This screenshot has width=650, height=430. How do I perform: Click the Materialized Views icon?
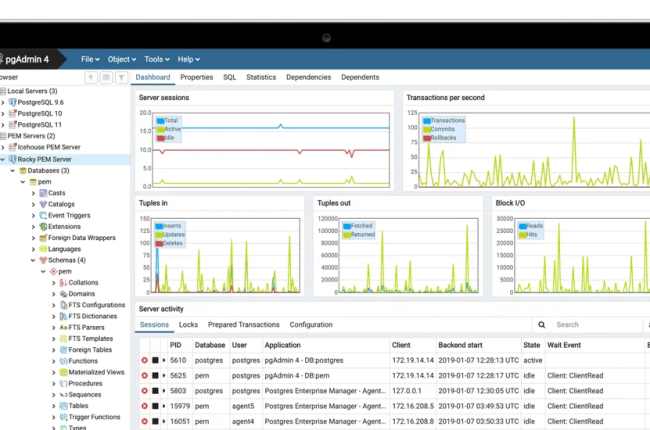tap(63, 372)
